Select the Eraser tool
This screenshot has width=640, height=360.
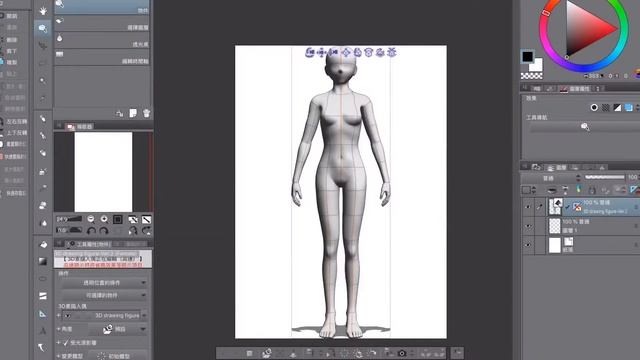point(43,205)
